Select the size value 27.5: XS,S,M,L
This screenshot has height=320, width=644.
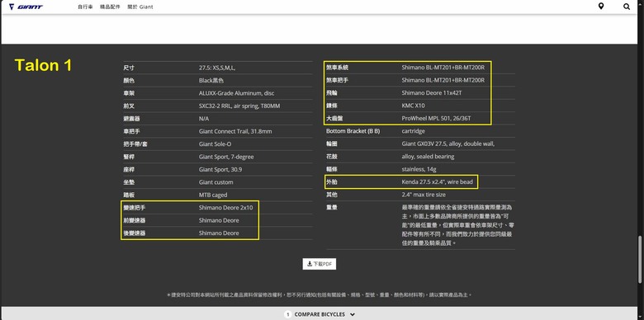click(217, 68)
